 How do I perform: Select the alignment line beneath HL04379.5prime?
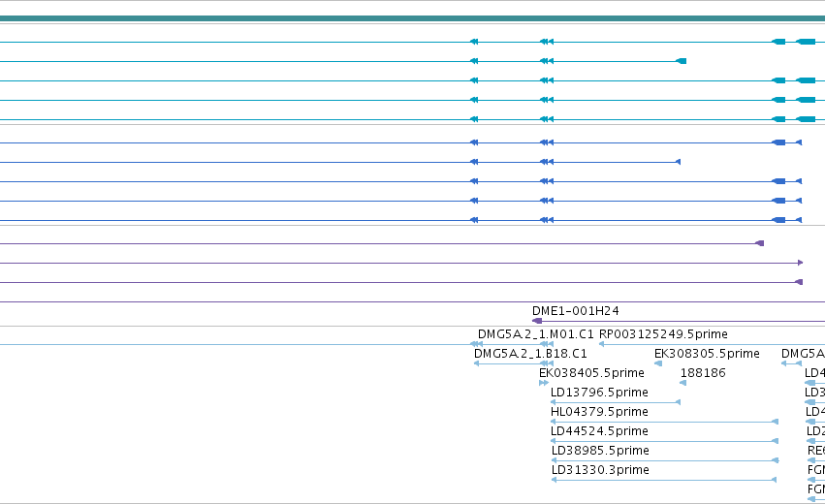click(664, 422)
